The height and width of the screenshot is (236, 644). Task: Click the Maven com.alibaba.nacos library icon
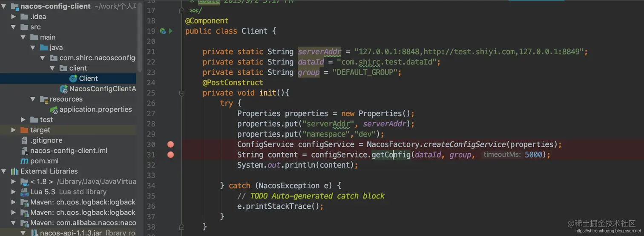pyautogui.click(x=24, y=223)
